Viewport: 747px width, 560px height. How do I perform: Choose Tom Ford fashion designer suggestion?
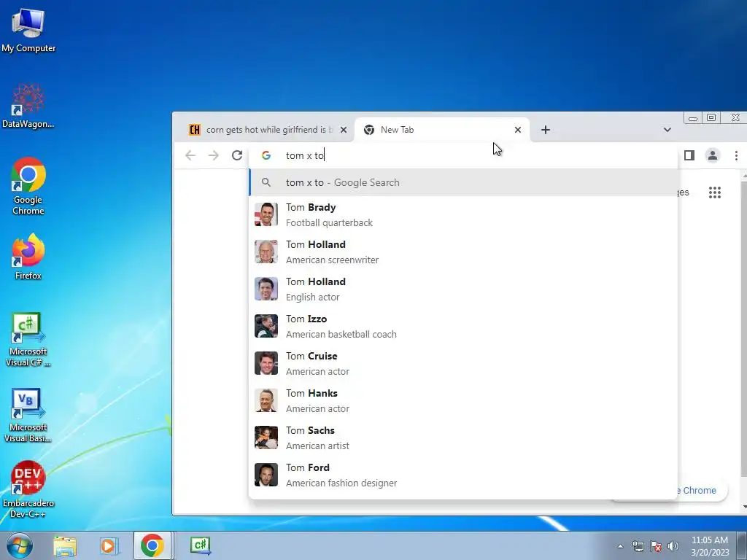463,475
